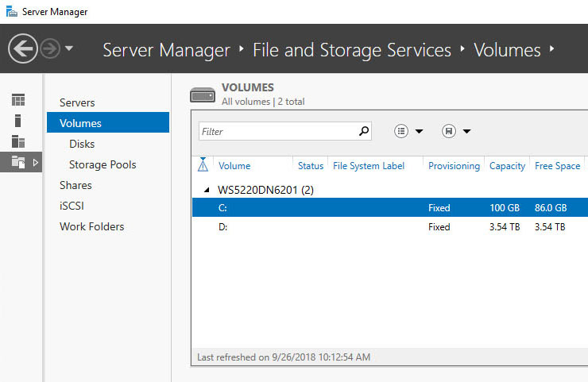The height and width of the screenshot is (382, 588).
Task: Open the Dashboard icon in left sidebar
Action: tap(17, 99)
